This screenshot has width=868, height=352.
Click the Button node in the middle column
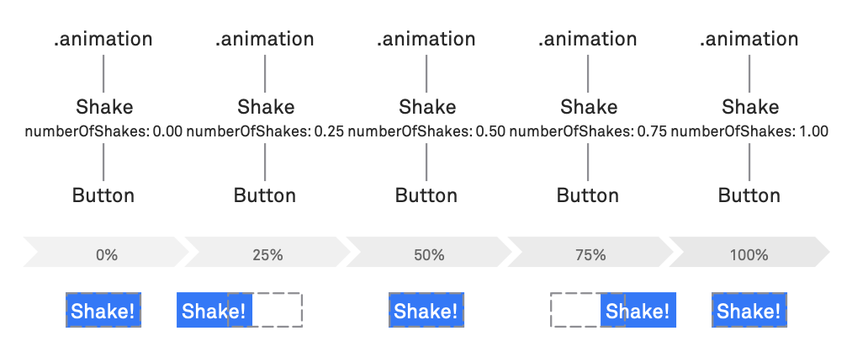pos(426,195)
